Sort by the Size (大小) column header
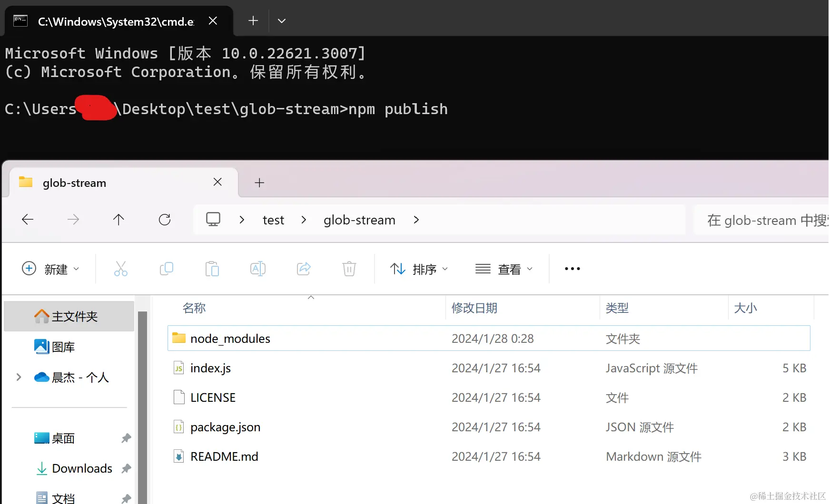Viewport: 829px width, 504px height. [x=746, y=308]
